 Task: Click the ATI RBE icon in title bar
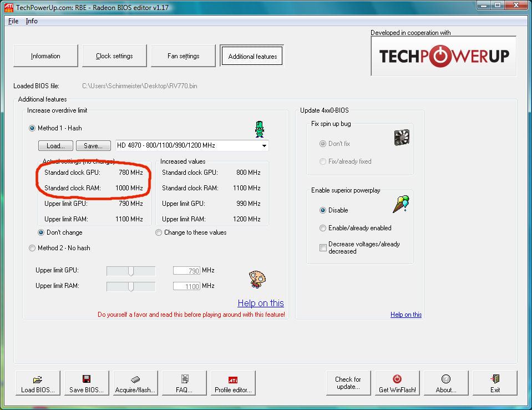click(x=8, y=7)
